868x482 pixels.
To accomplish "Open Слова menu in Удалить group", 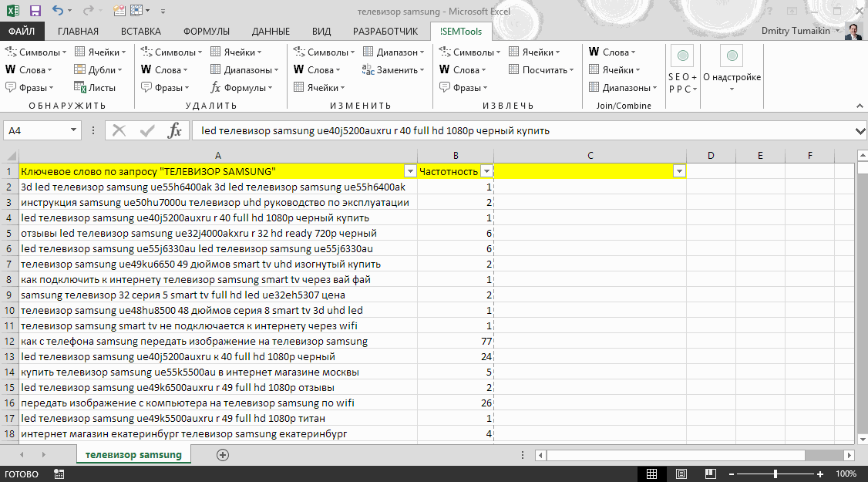I will coord(164,70).
